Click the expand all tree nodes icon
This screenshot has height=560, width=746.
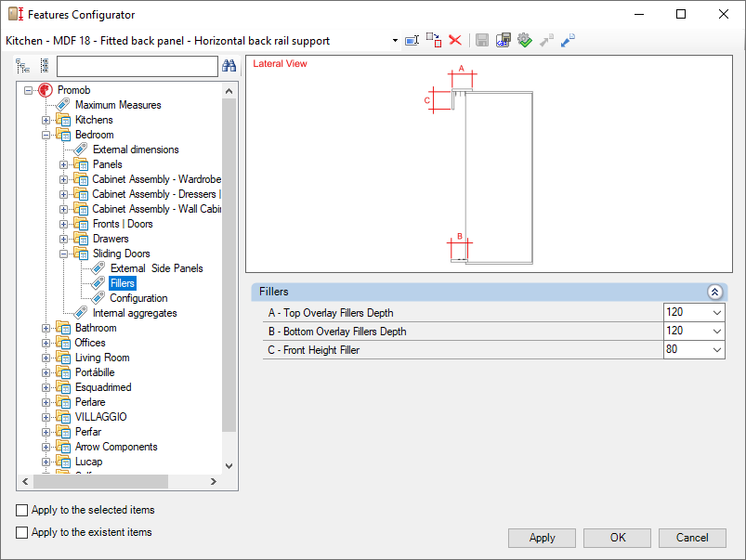pyautogui.click(x=23, y=66)
